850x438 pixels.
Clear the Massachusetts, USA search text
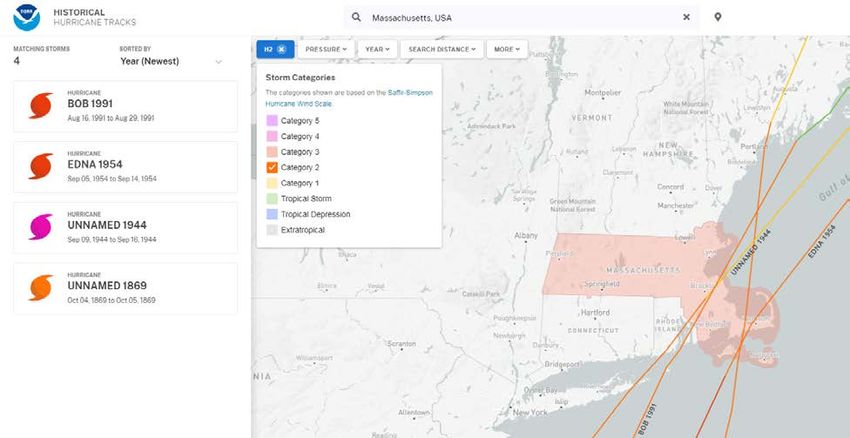686,17
